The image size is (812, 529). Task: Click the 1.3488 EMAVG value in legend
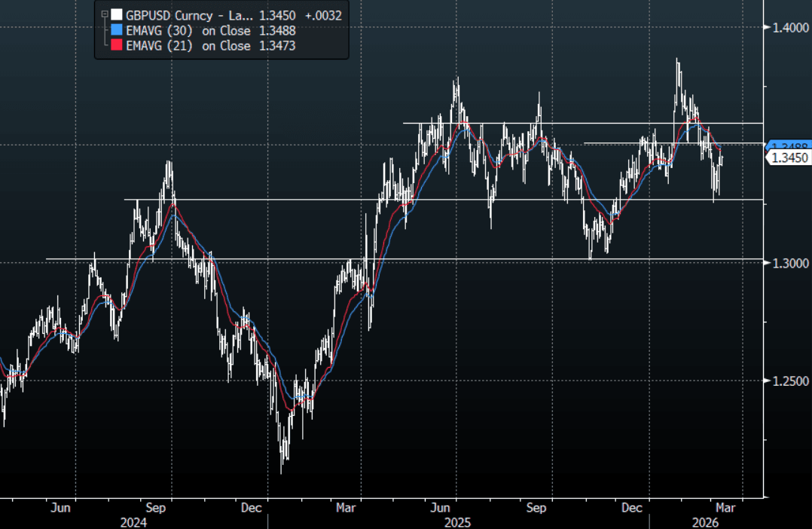[277, 31]
